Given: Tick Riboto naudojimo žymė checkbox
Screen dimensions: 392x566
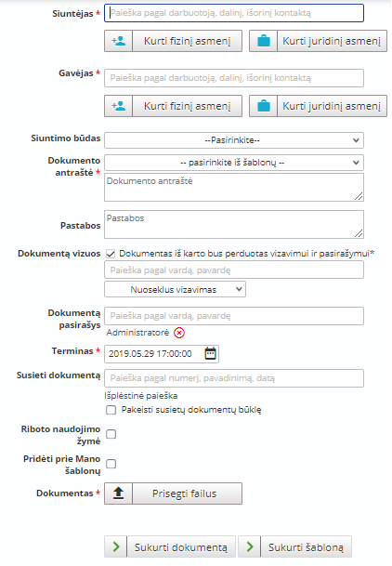Looking at the screenshot, I should point(111,434).
